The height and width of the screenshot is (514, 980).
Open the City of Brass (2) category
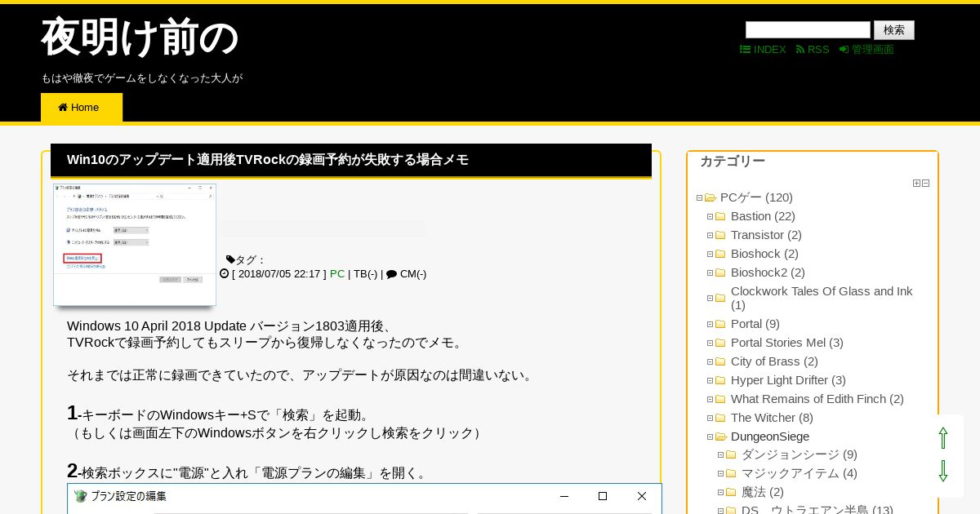point(774,361)
